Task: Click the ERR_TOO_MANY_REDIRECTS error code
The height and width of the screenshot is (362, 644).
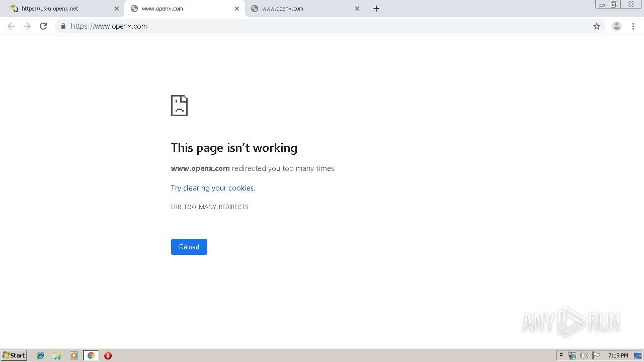Action: (x=210, y=207)
